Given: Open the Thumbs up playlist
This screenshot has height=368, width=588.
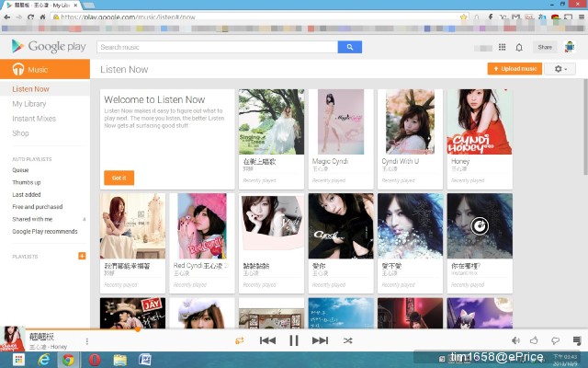Looking at the screenshot, I should click(27, 182).
